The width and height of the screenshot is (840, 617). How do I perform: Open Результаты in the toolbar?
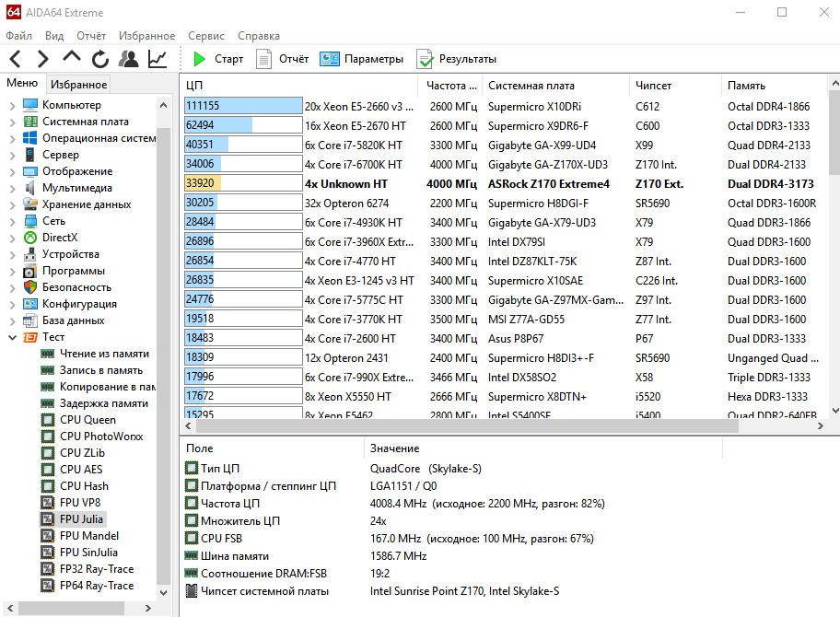tap(457, 59)
